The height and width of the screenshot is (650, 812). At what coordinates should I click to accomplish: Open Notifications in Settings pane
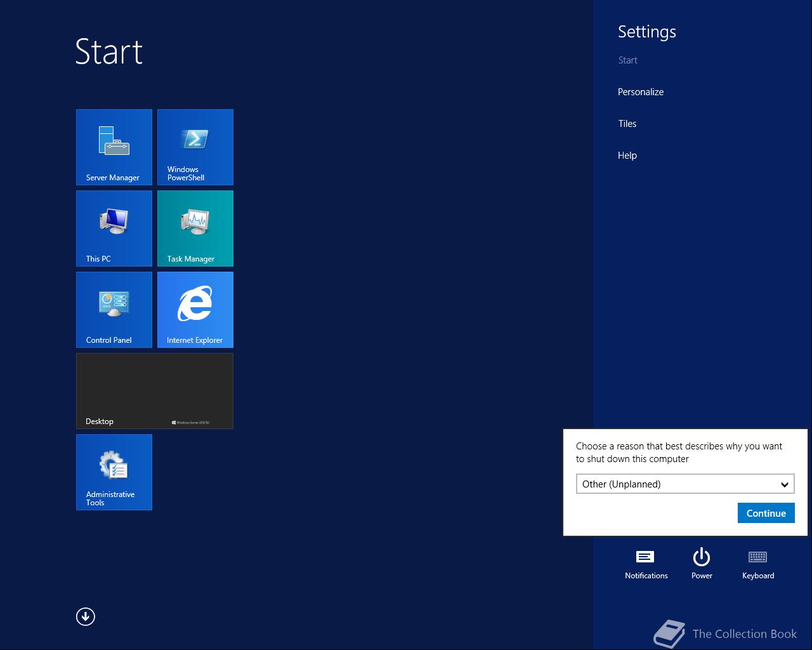click(646, 564)
